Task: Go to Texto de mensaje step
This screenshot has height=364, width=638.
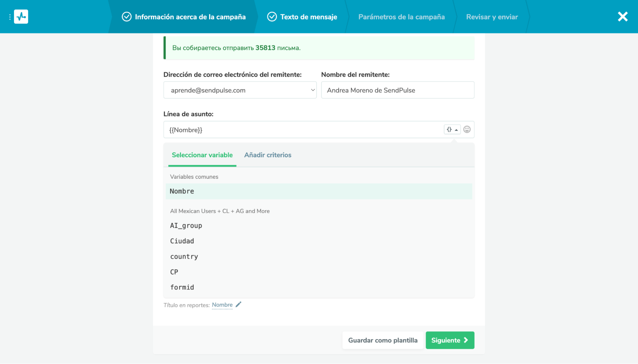Action: click(302, 17)
